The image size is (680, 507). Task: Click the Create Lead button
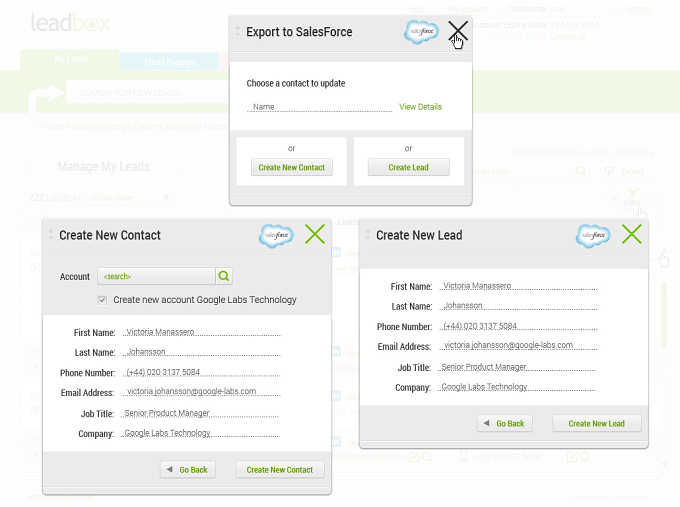pyautogui.click(x=409, y=167)
